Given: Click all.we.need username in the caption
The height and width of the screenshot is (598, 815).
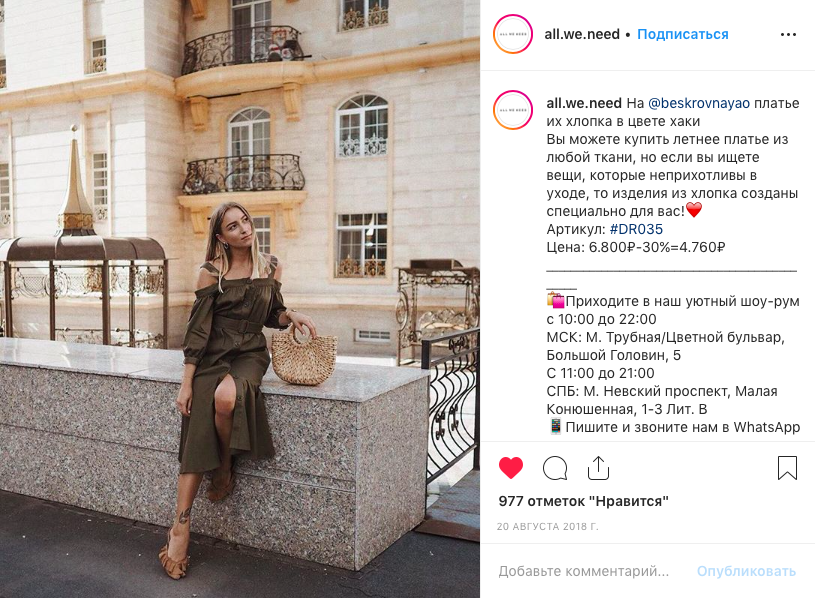Looking at the screenshot, I should coord(584,103).
